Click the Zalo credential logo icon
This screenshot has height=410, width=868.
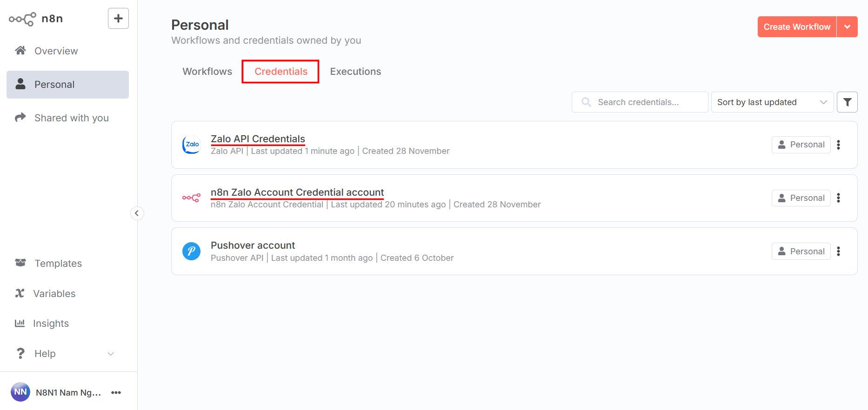pos(191,145)
